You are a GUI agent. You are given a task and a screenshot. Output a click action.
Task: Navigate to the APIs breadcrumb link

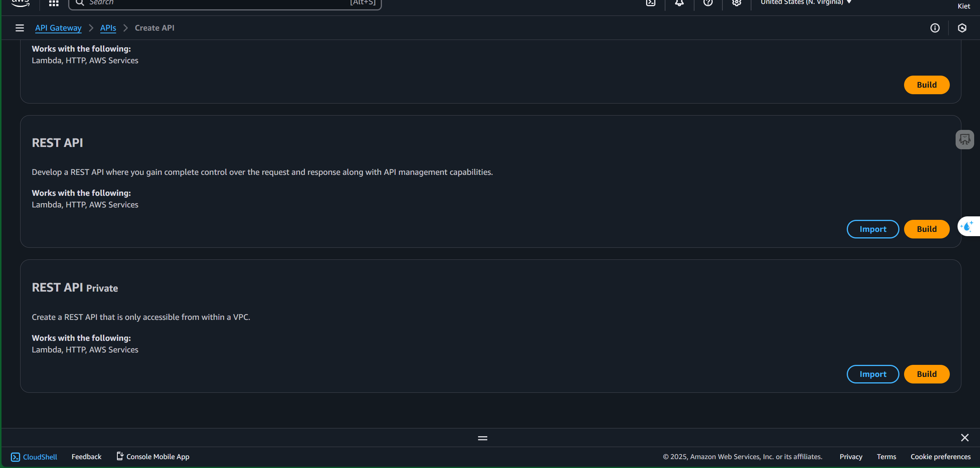click(x=108, y=28)
